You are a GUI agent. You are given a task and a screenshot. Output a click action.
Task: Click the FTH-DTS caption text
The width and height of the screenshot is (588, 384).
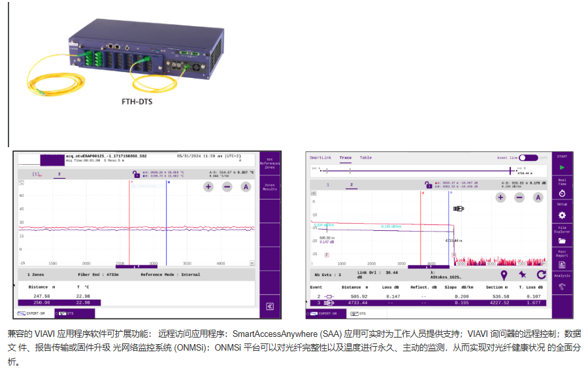137,102
